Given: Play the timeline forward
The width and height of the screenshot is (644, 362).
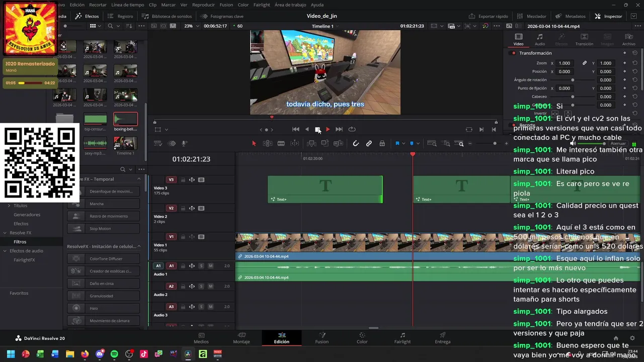Looking at the screenshot, I should pyautogui.click(x=328, y=129).
